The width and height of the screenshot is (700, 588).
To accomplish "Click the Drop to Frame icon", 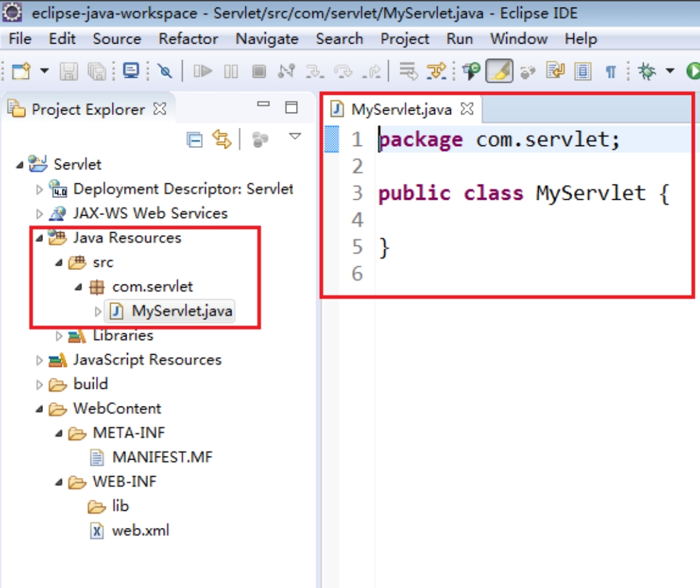I will [x=408, y=71].
